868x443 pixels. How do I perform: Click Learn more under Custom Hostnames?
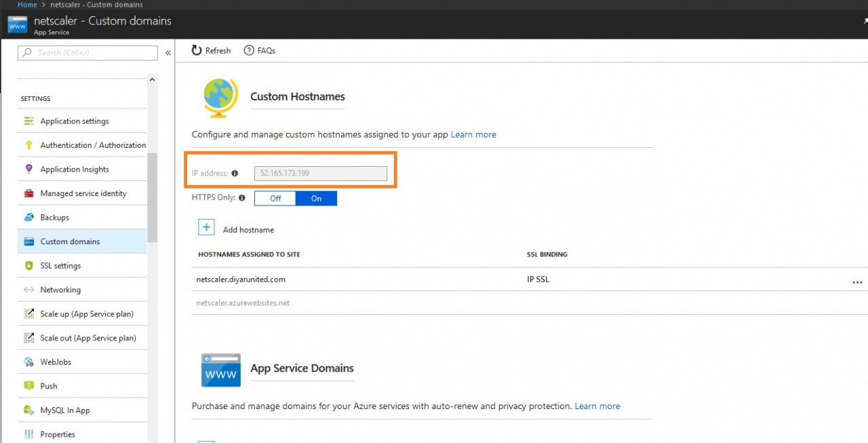click(473, 134)
